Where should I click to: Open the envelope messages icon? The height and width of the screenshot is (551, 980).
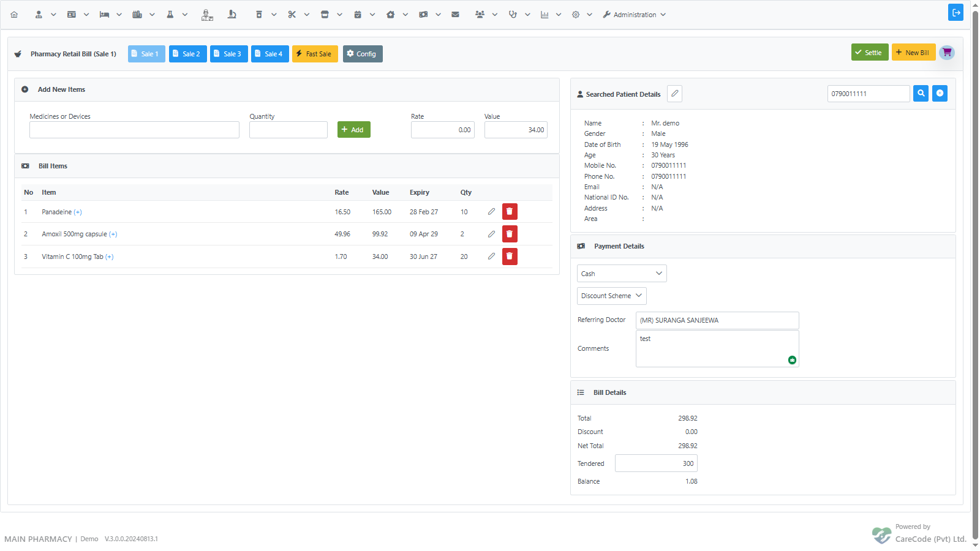455,15
